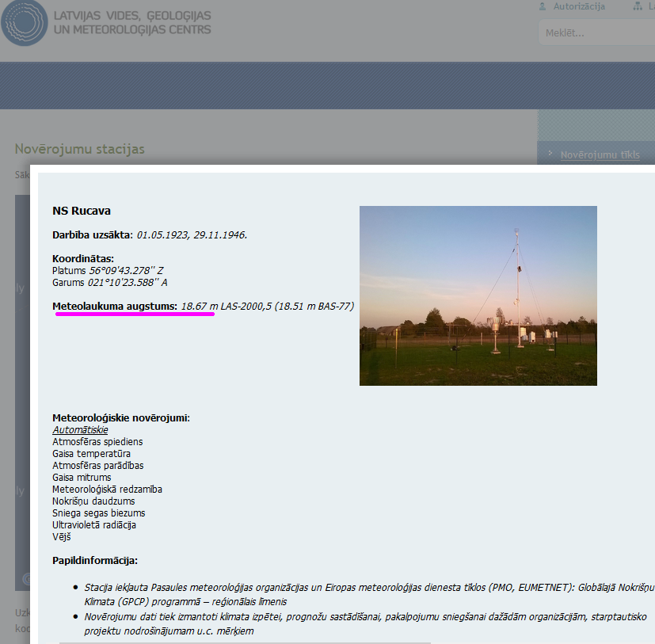Screen dimensions: 655x644
Task: Click the LVĢMC circular logo icon
Action: tap(25, 21)
